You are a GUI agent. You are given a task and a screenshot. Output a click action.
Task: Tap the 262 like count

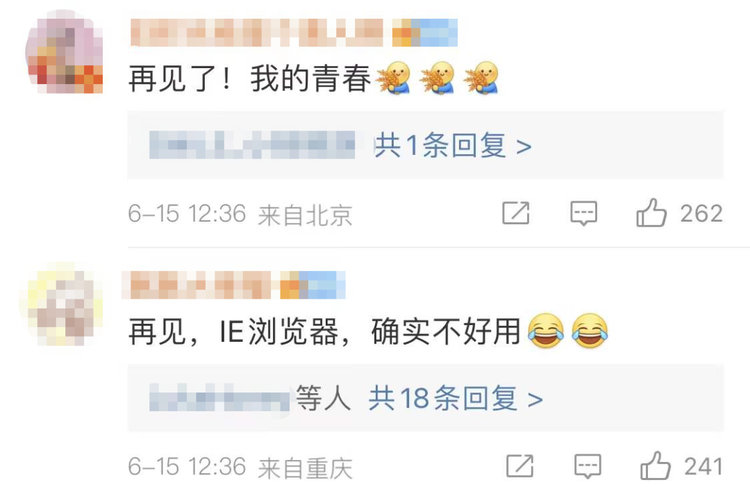(701, 213)
